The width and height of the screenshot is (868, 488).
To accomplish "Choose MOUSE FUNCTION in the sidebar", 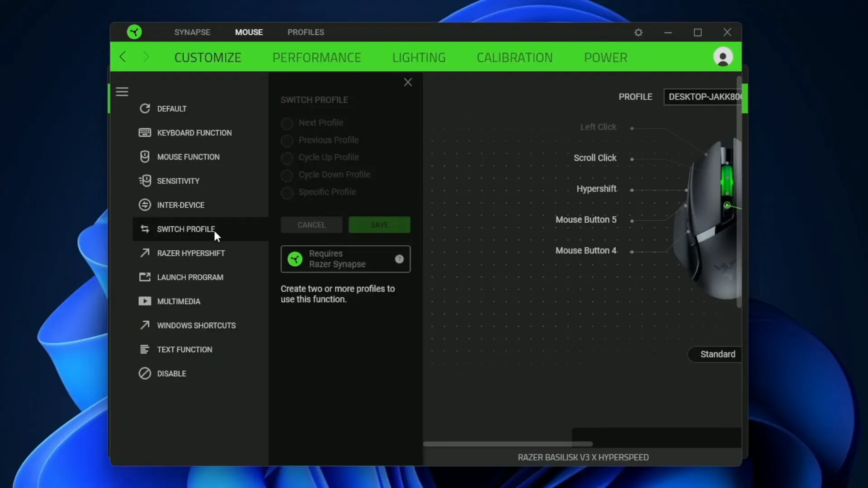I will [x=188, y=157].
